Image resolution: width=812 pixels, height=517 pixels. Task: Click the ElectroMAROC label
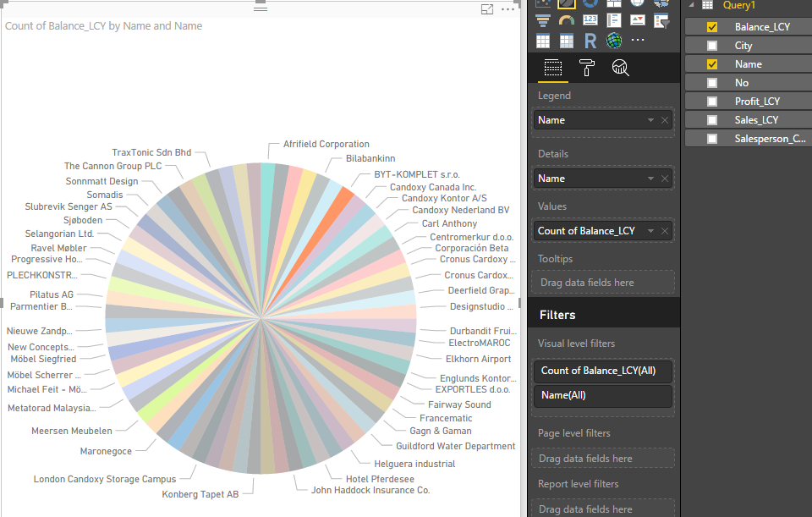pyautogui.click(x=480, y=343)
